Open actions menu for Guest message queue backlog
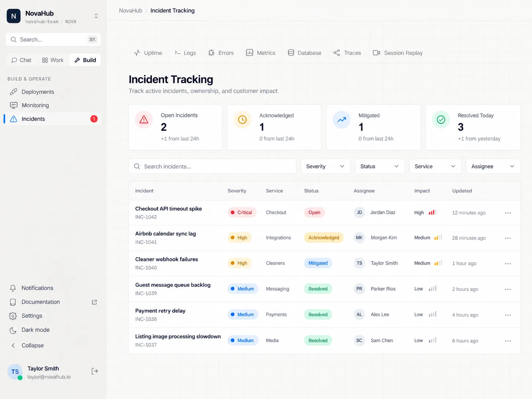 click(508, 289)
